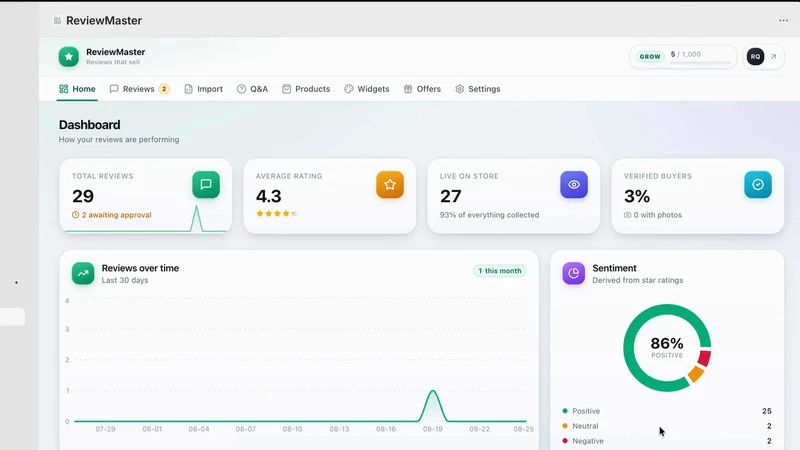Open the three-dot menu in top bar

point(783,20)
